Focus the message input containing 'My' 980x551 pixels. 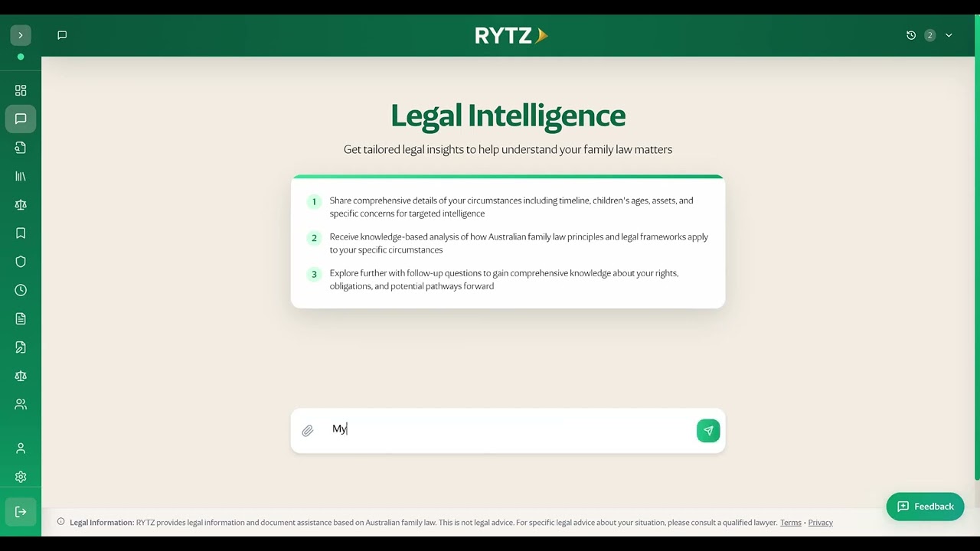508,429
